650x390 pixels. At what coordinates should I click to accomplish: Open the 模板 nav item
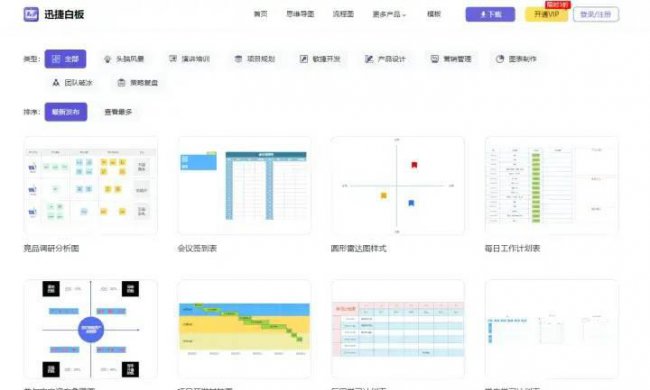coord(434,14)
